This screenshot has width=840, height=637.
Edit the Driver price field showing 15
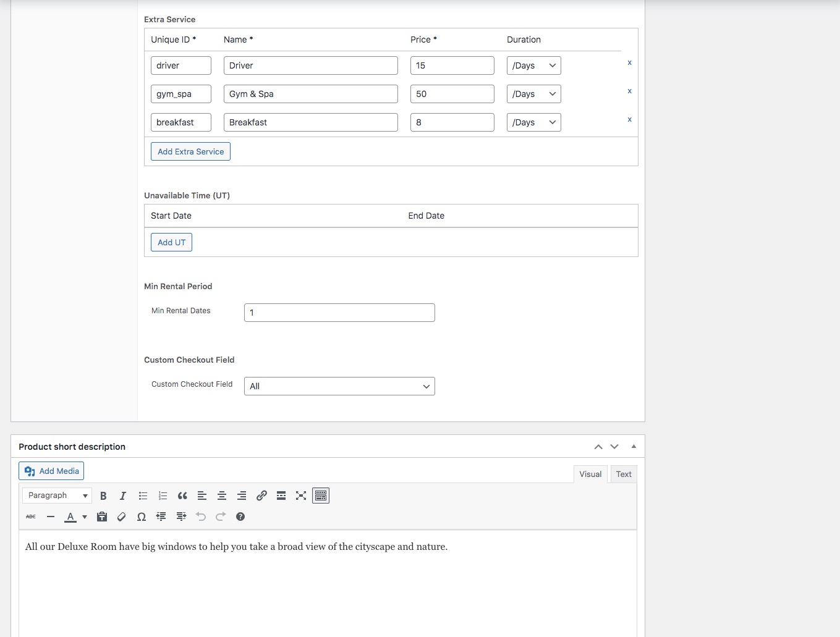452,65
